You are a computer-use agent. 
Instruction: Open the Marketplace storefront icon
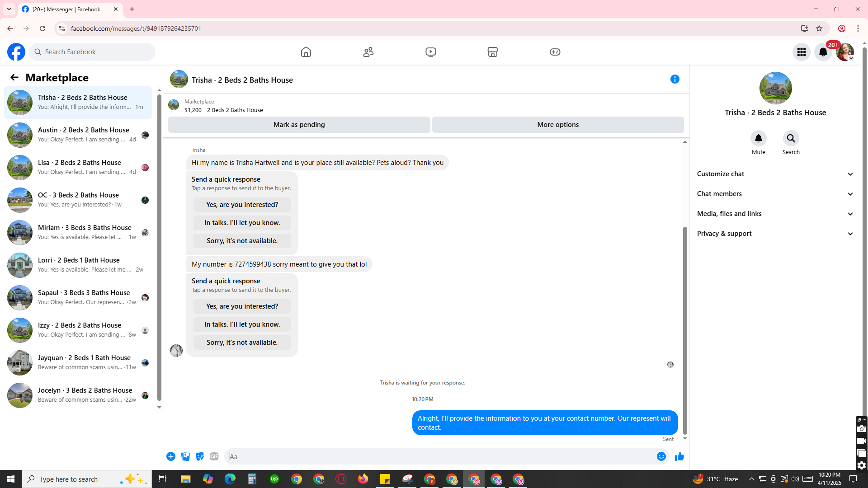[493, 52]
